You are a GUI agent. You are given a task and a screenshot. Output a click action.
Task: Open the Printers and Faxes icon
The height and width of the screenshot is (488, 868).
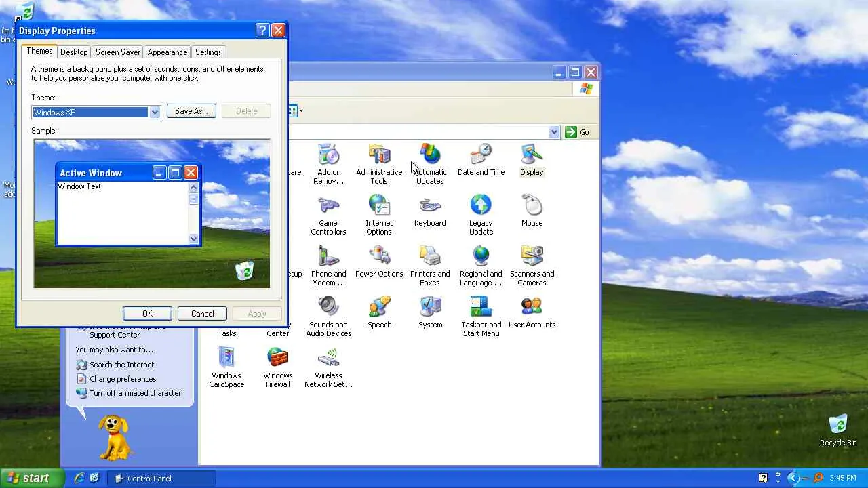(430, 266)
